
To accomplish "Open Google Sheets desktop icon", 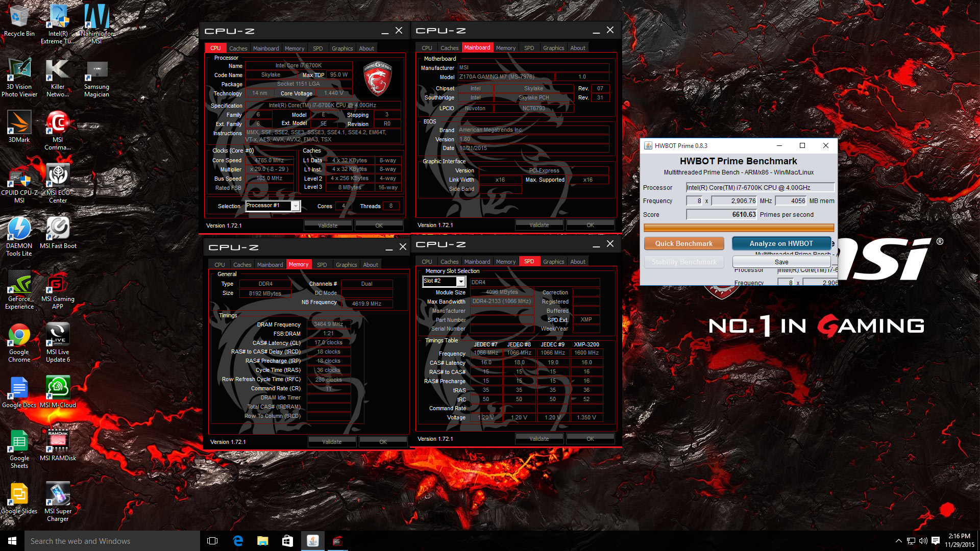I will pyautogui.click(x=19, y=448).
